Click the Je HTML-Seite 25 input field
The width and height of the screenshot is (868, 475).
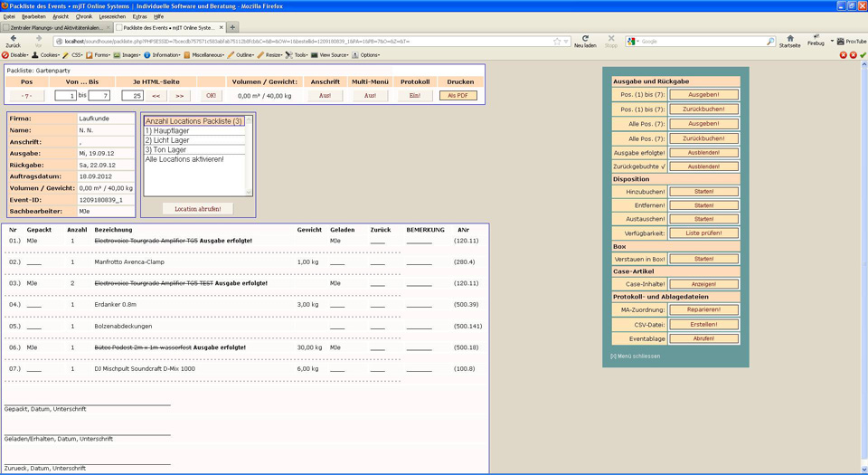coord(132,96)
